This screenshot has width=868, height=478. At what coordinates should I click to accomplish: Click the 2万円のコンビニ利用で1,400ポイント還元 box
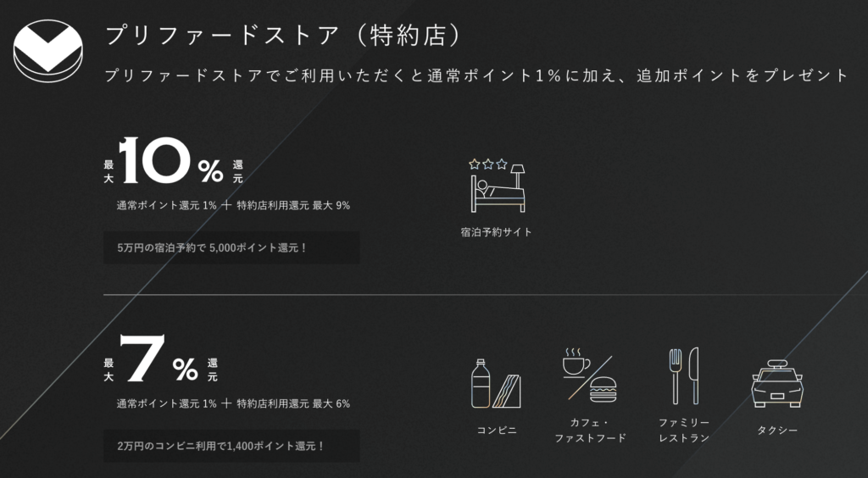pyautogui.click(x=231, y=446)
